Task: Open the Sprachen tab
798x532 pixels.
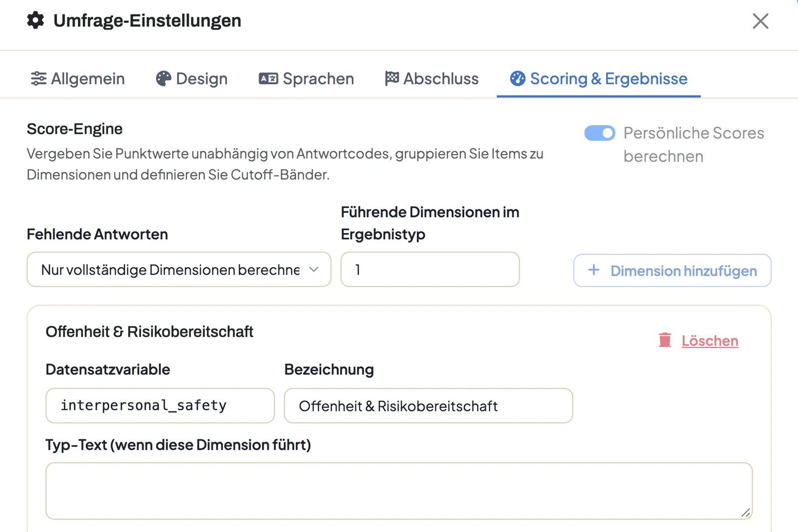Action: coord(306,79)
